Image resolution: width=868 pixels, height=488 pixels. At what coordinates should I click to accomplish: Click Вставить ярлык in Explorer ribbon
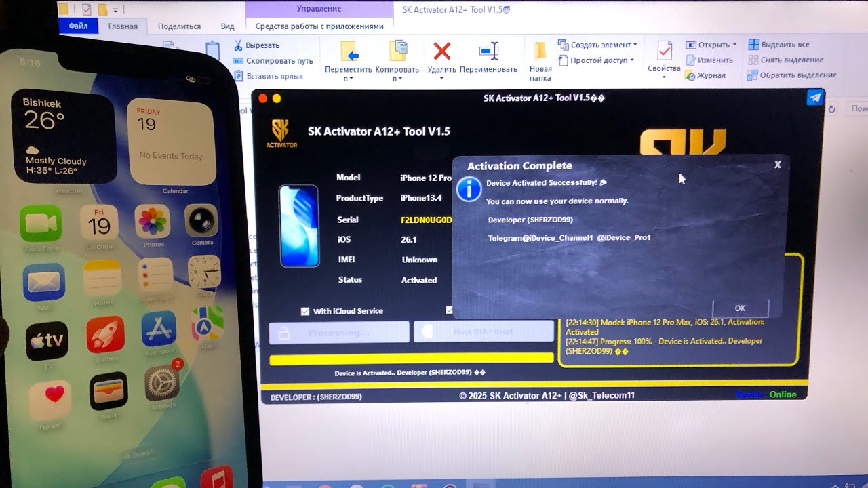pyautogui.click(x=269, y=76)
